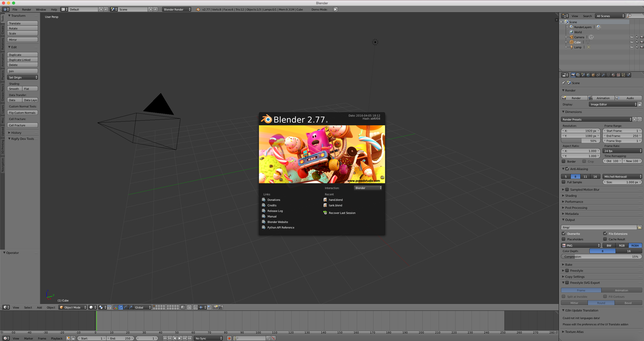644x341 pixels.
Task: Toggle Cube visibility eye in outliner
Action: click(632, 42)
